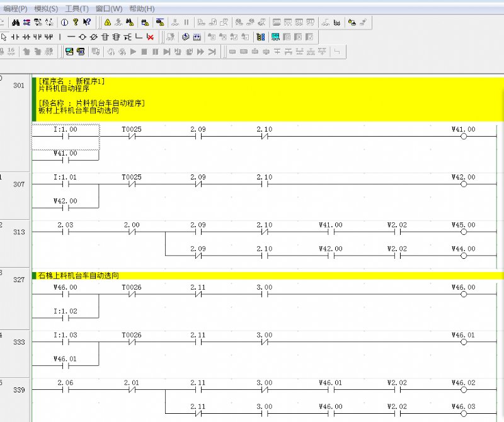Click the yellow warning triangle toolbar icon

pyautogui.click(x=107, y=22)
